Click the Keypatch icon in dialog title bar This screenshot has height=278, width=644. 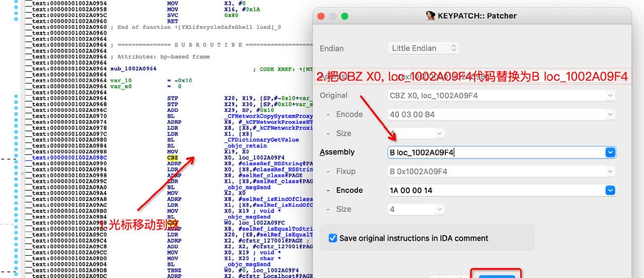coord(430,16)
